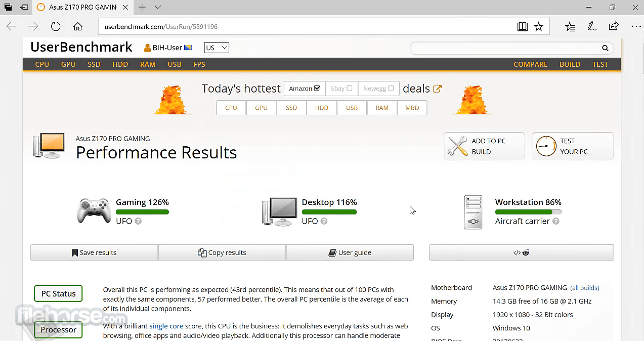Open browser more options ellipsis
Viewport: 644px width, 341px height.
click(x=636, y=26)
